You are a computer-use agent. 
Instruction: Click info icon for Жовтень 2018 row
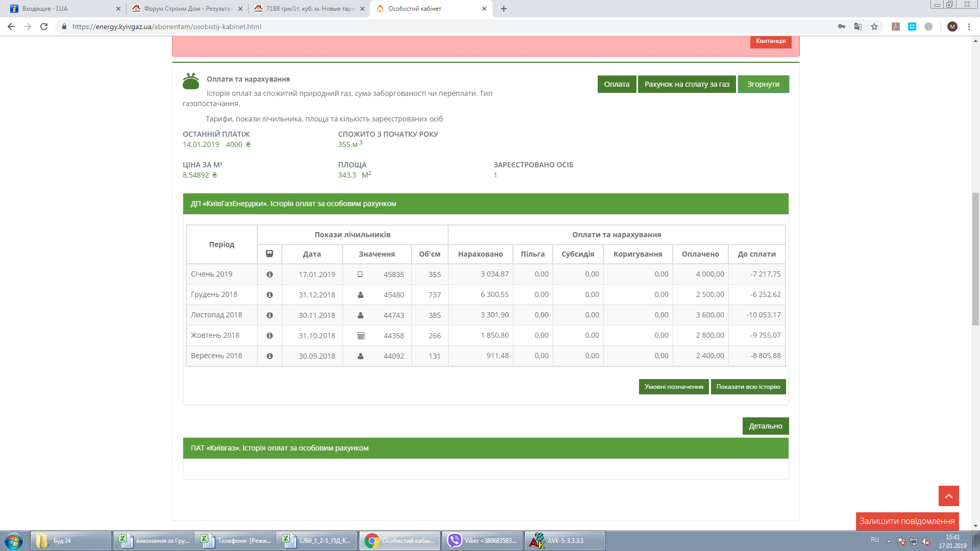pyautogui.click(x=269, y=336)
